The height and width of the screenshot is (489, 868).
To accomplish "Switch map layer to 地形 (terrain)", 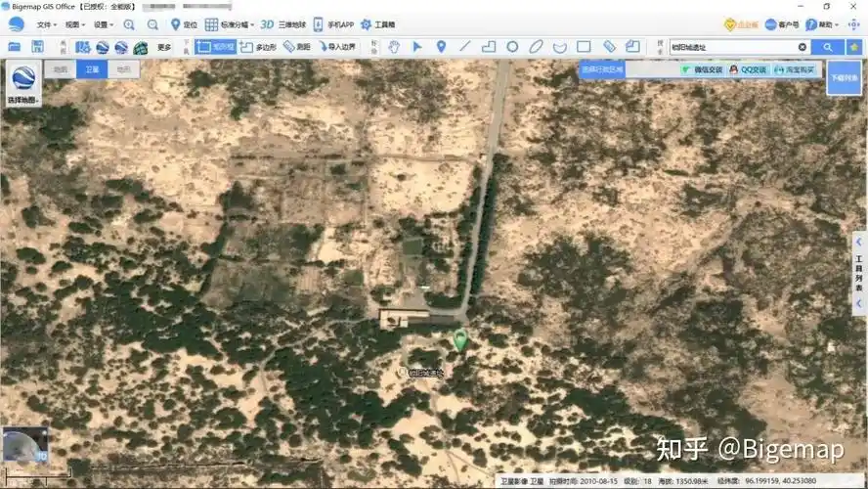I will 122,69.
